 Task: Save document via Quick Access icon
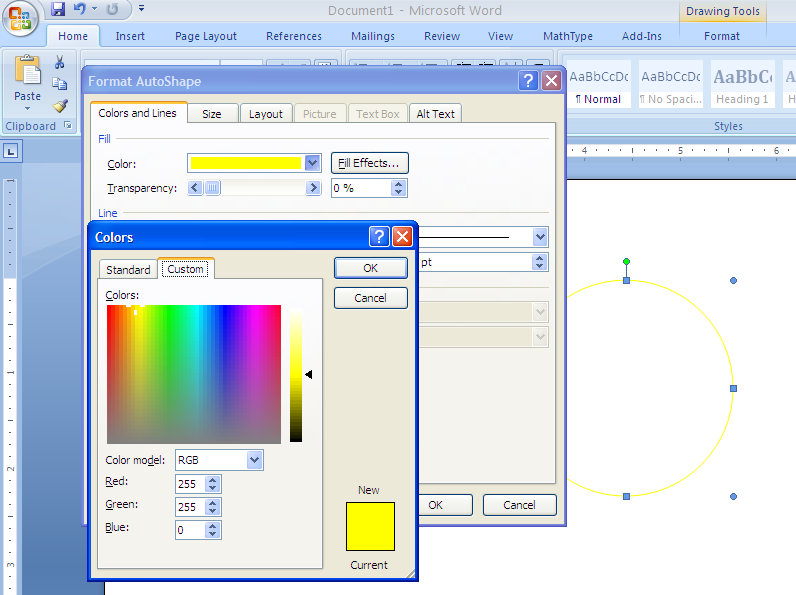[x=58, y=9]
